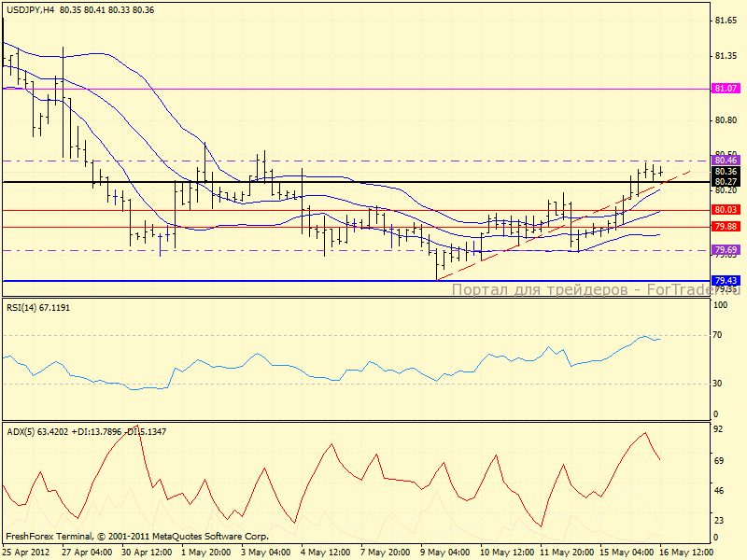
Task: Click the black 80.27 price level tag
Action: pos(726,182)
